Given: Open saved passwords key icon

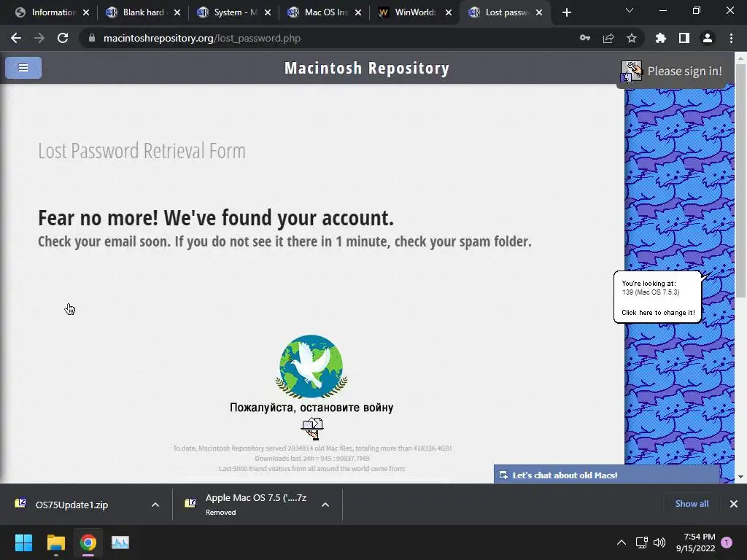Looking at the screenshot, I should click(585, 38).
